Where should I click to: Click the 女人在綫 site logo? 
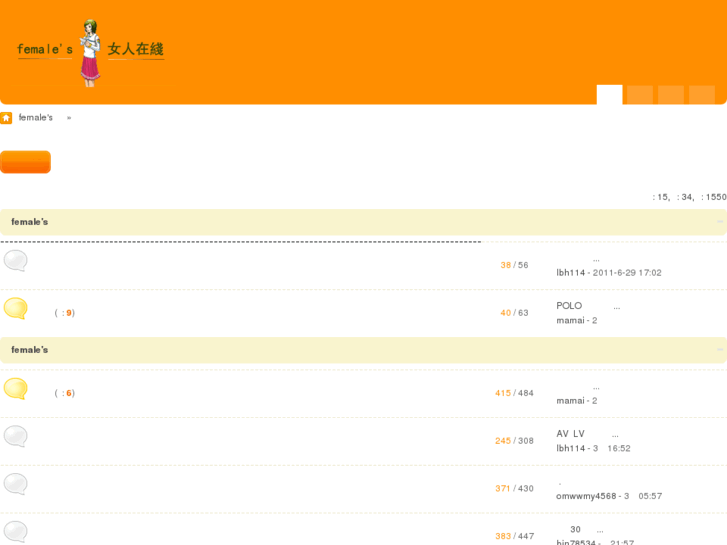pyautogui.click(x=90, y=52)
